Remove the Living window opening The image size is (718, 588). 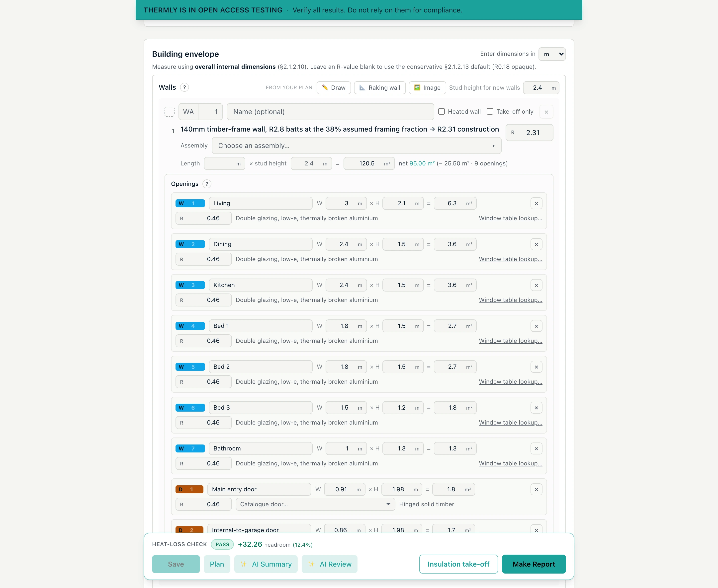537,204
